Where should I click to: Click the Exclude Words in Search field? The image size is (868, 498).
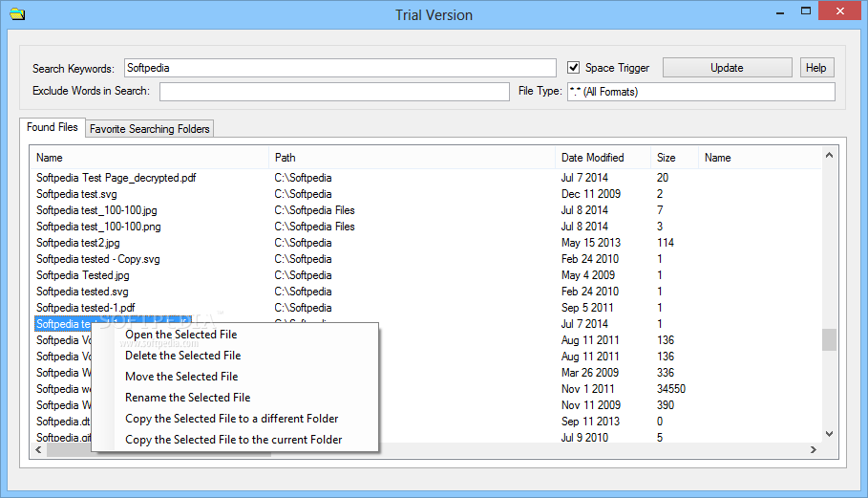tap(334, 92)
